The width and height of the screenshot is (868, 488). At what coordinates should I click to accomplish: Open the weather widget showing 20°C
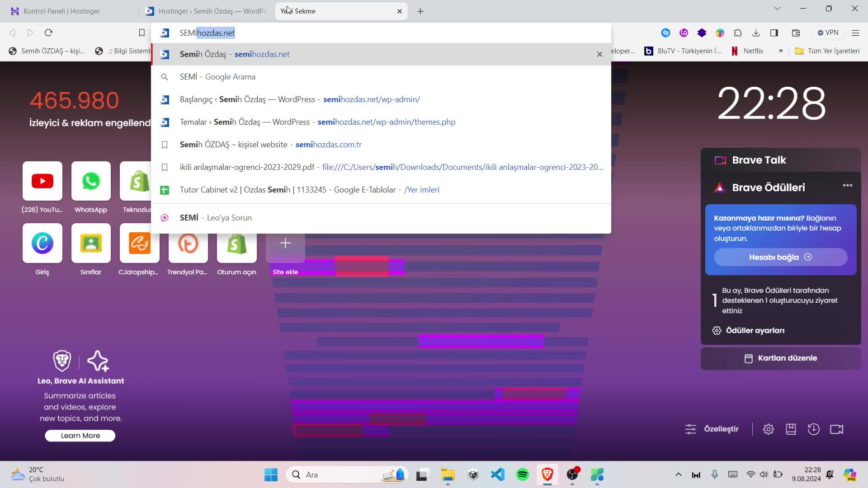click(38, 474)
